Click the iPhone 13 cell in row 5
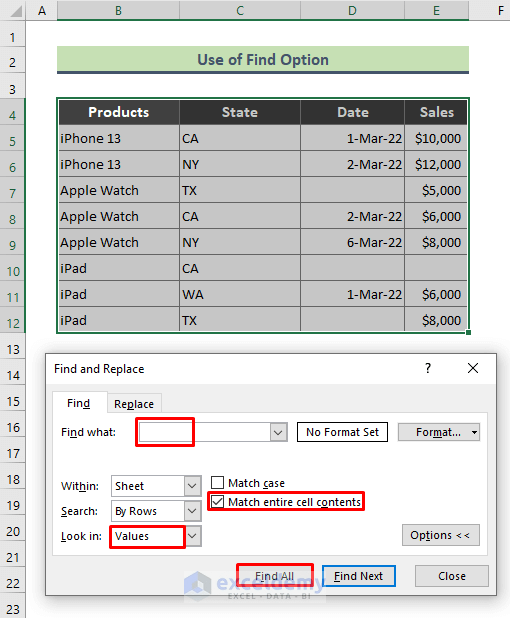 (119, 138)
